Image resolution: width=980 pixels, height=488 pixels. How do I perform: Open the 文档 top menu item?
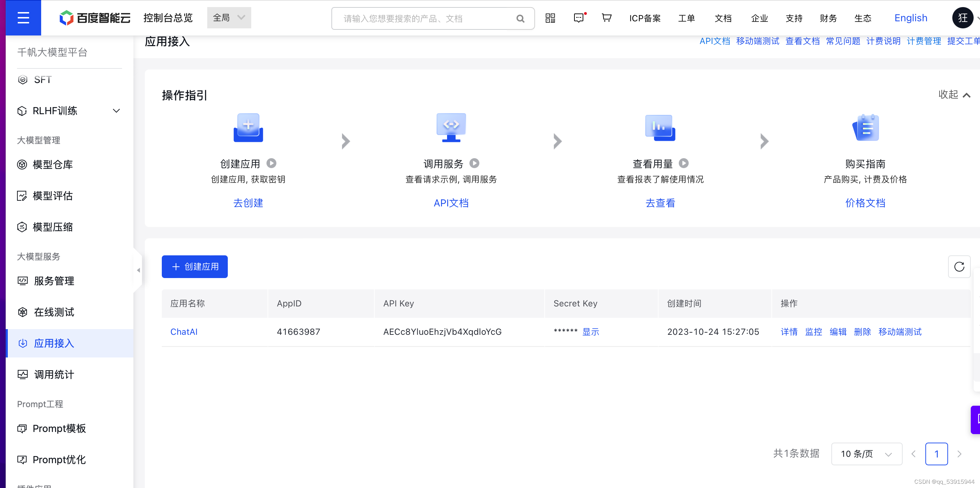click(723, 18)
